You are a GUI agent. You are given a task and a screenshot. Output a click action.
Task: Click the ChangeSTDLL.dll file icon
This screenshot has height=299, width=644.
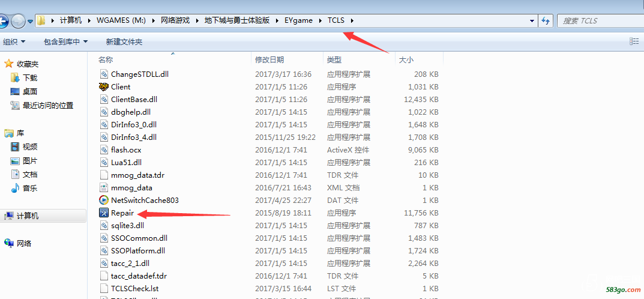pyautogui.click(x=104, y=74)
